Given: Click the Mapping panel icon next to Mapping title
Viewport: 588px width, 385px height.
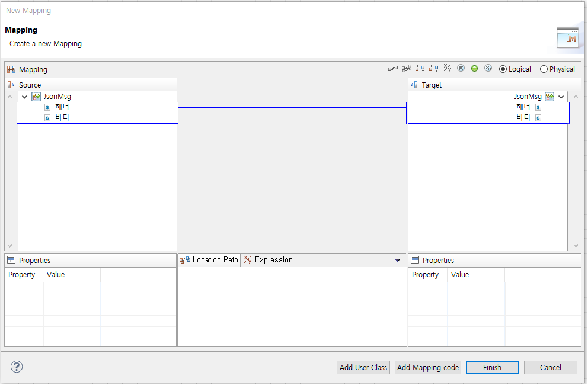Looking at the screenshot, I should pos(11,69).
